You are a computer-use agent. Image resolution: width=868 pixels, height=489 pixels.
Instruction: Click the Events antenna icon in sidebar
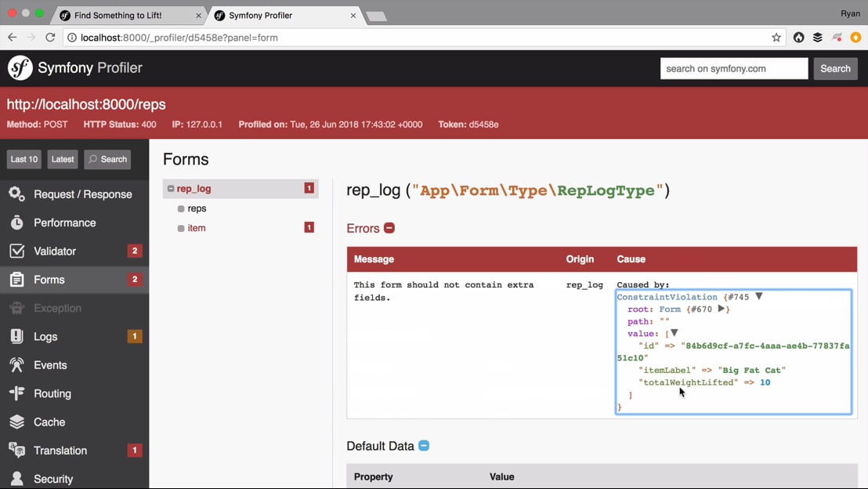pyautogui.click(x=16, y=365)
